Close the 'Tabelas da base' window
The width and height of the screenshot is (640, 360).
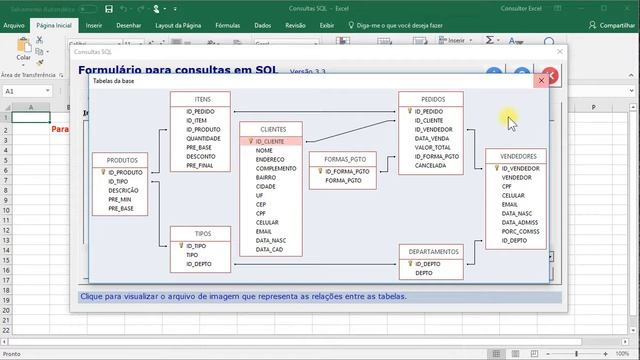point(541,81)
